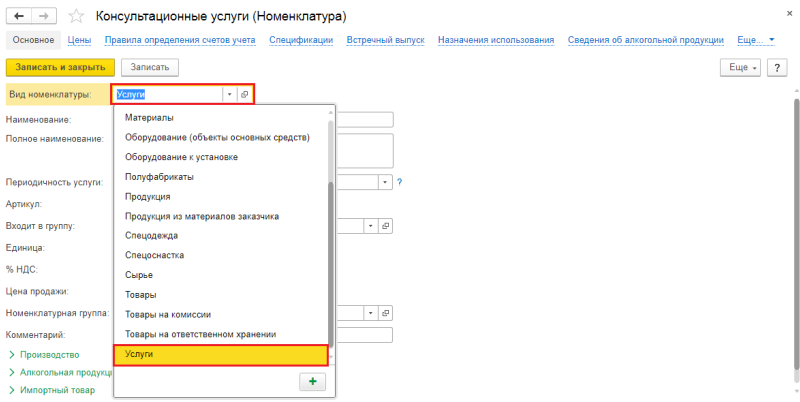Viewport: 800px width, 402px height.
Task: Open the Входит в группу item with the open-form icon
Action: click(x=386, y=225)
